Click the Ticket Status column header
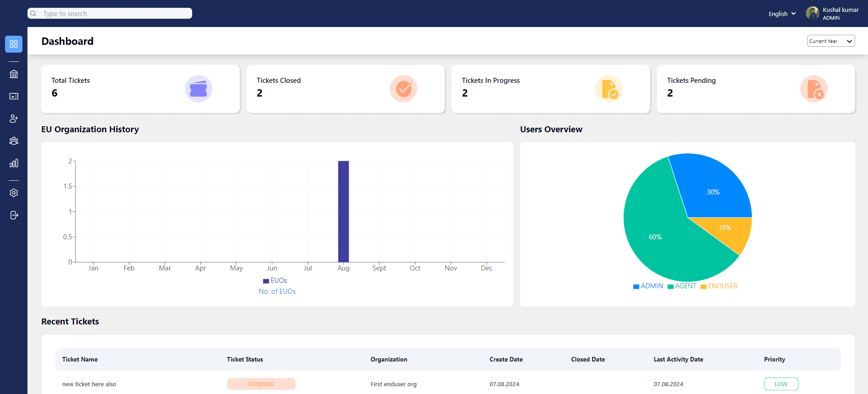This screenshot has width=868, height=394. pos(245,359)
